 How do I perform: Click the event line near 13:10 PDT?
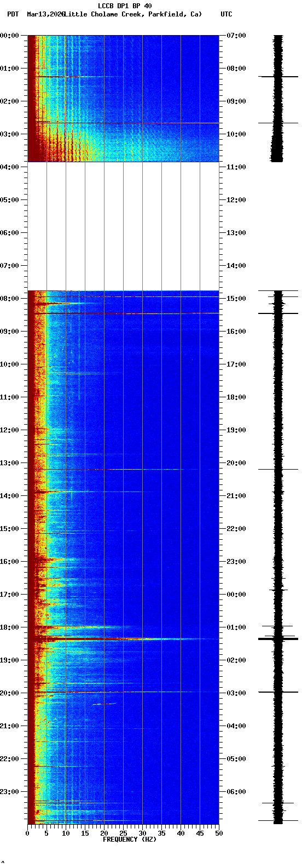point(123,470)
